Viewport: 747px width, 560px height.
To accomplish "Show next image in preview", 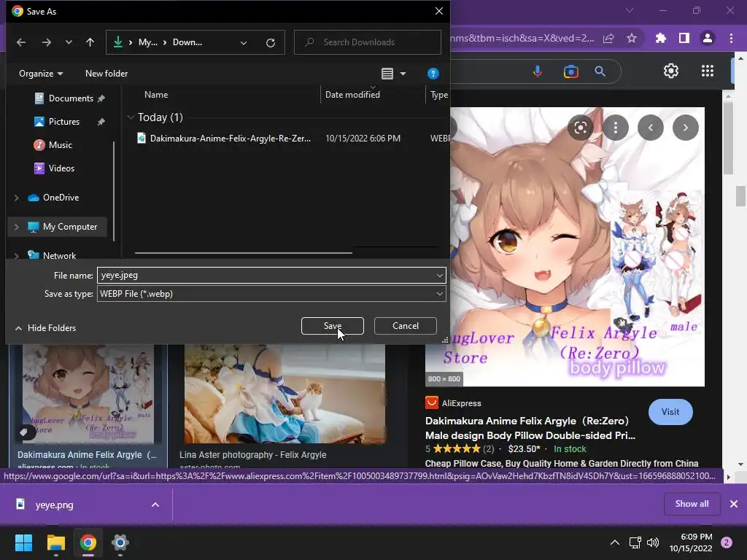I will coord(686,128).
